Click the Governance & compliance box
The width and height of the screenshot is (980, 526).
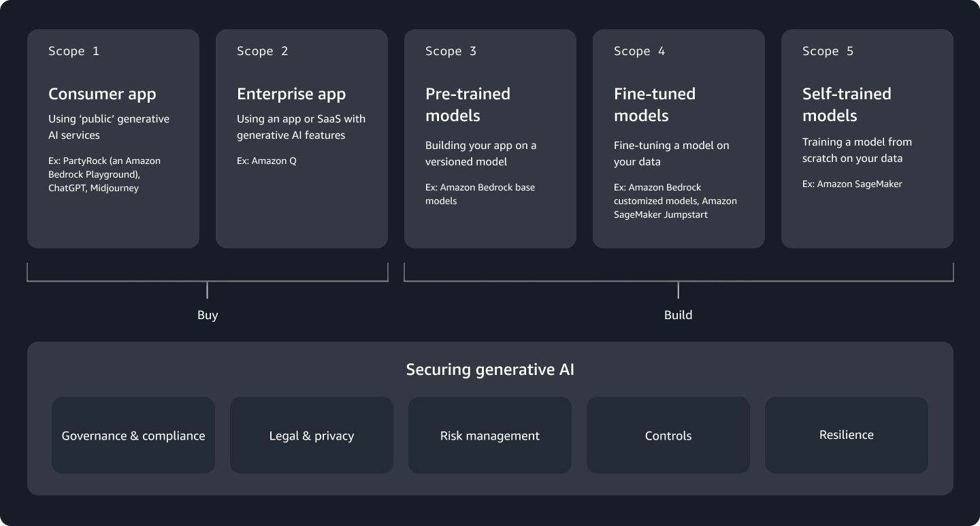click(133, 435)
